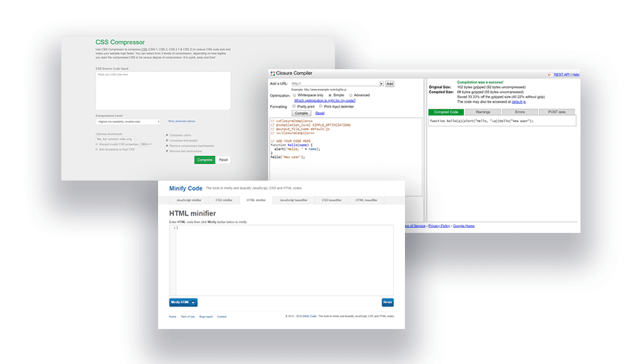Open the CSS beautifier tab
The height and width of the screenshot is (364, 641).
331,200
